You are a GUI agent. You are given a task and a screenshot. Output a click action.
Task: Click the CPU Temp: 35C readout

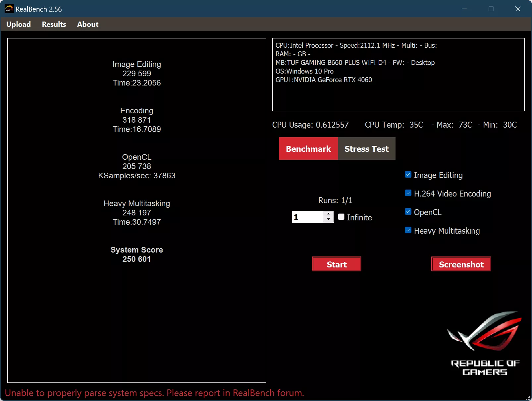coord(394,125)
